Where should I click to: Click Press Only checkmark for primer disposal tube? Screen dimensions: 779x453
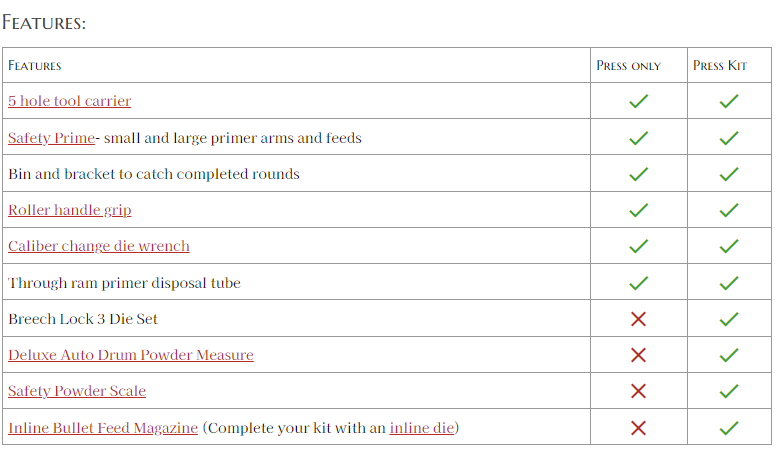638,283
